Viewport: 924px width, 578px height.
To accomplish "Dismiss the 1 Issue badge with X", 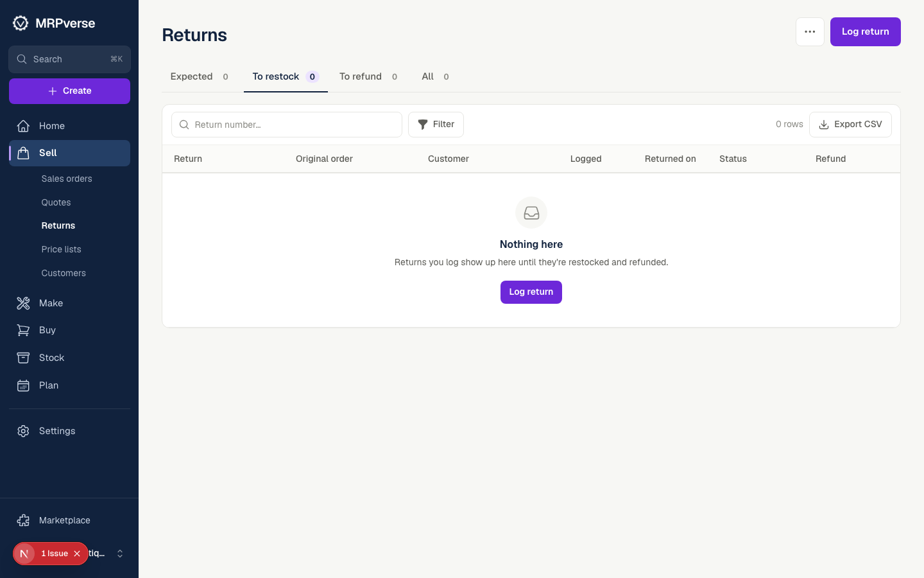I will (x=77, y=554).
